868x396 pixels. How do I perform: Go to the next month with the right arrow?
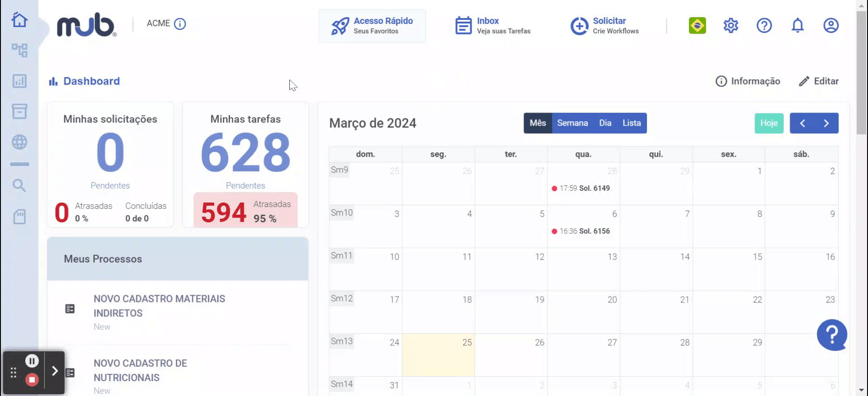click(x=826, y=123)
